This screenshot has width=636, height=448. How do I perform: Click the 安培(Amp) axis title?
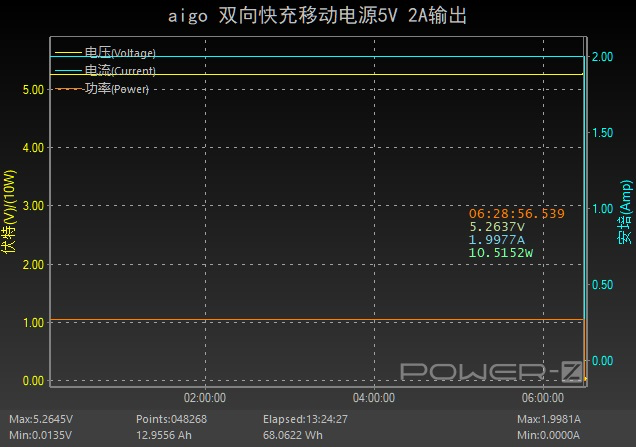tap(625, 212)
